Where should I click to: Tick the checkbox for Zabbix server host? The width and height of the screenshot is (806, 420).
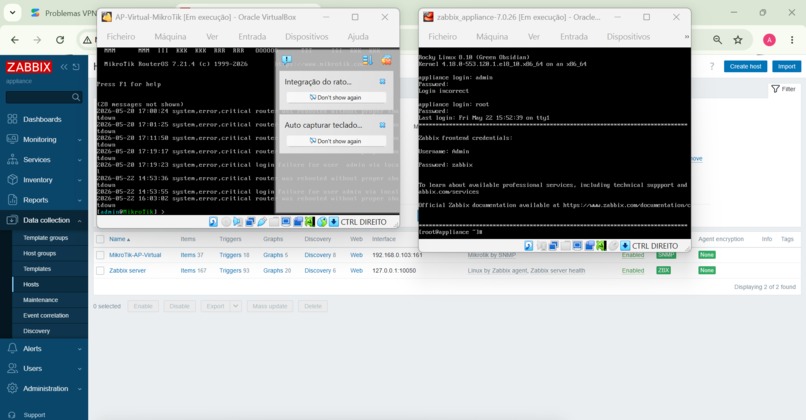pos(100,270)
